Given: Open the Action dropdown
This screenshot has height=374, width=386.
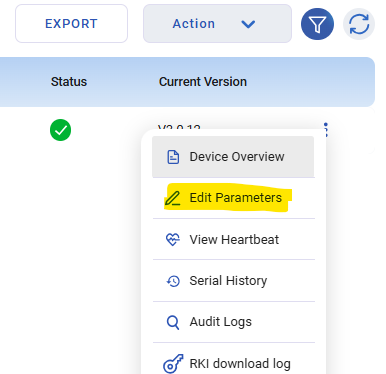Looking at the screenshot, I should pyautogui.click(x=217, y=24).
